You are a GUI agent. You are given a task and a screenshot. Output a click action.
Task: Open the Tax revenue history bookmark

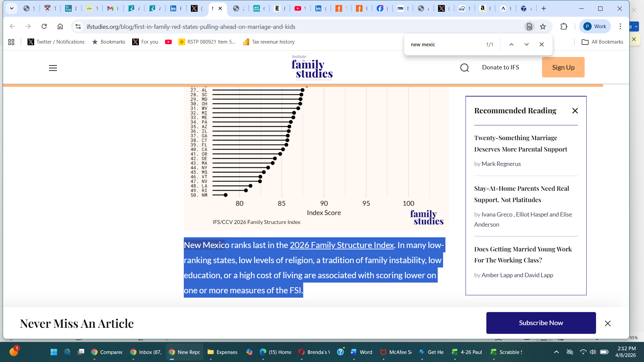269,42
